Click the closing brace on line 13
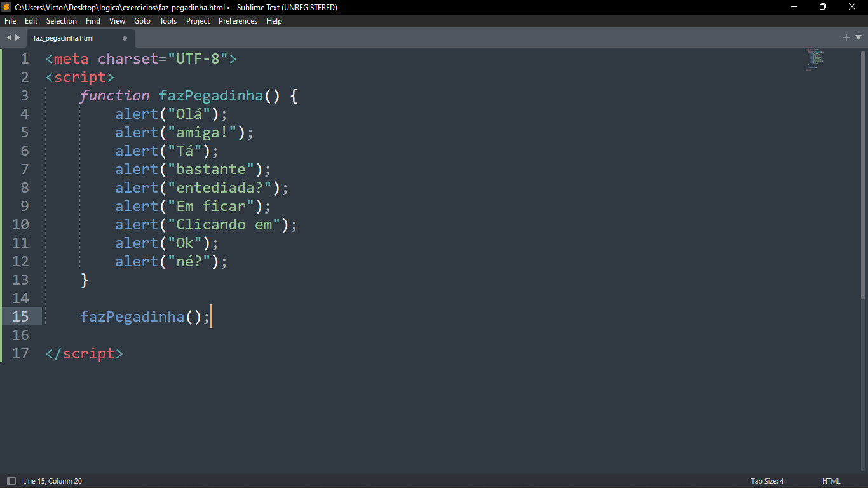 click(85, 280)
